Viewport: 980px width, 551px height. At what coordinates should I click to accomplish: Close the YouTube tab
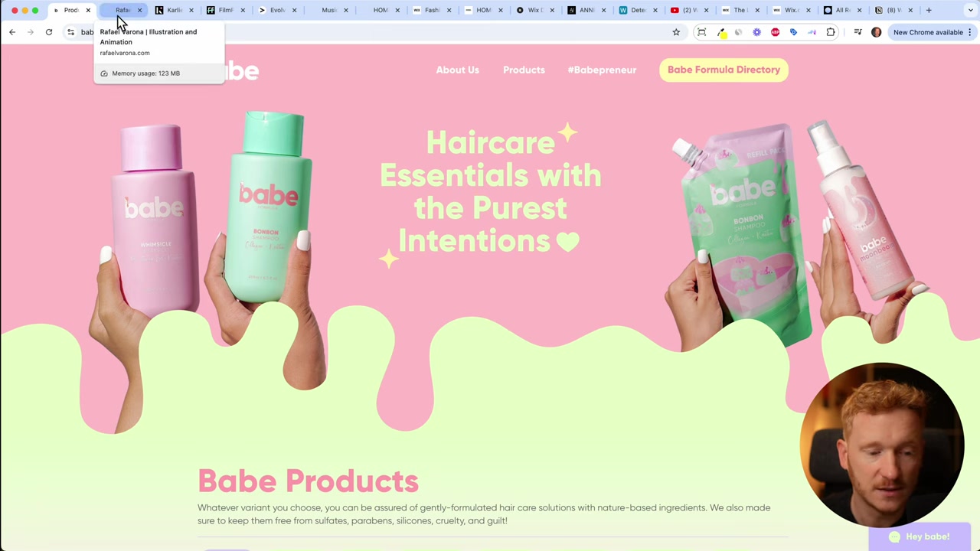[706, 10]
